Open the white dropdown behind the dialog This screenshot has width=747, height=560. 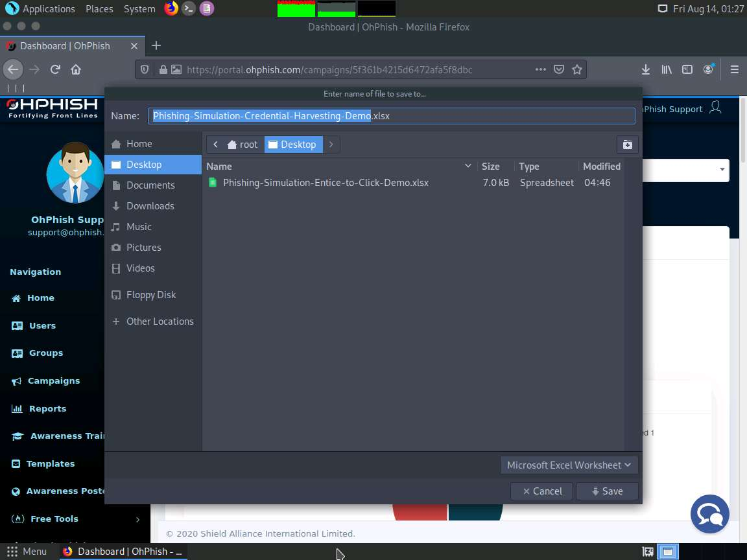685,170
